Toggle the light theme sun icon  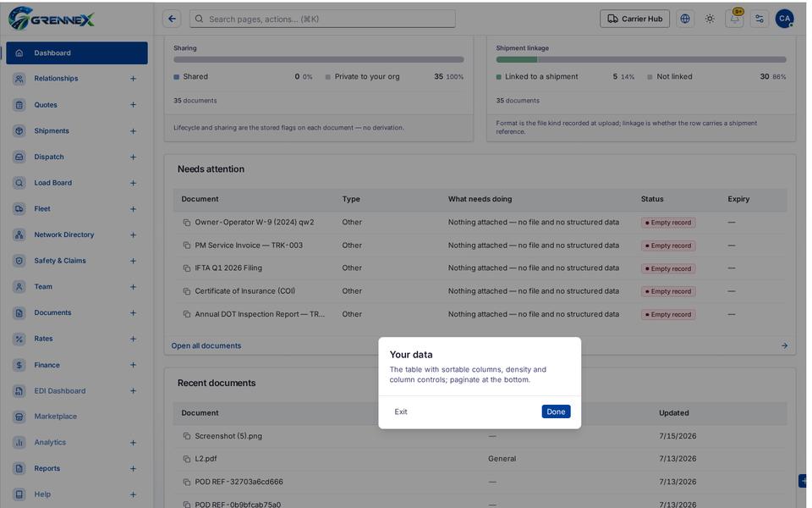click(x=710, y=19)
